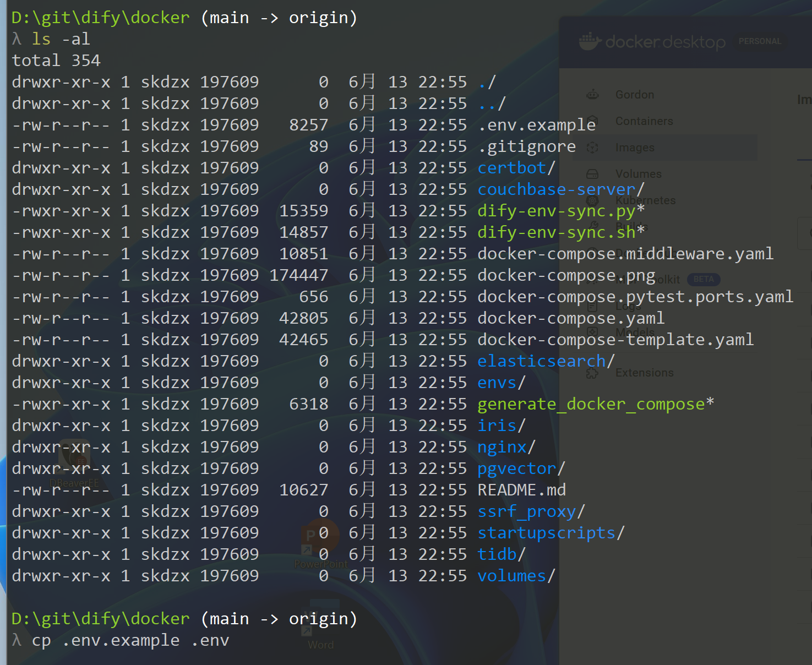Click the pgvector/ directory name
The height and width of the screenshot is (665, 812).
[x=521, y=468]
